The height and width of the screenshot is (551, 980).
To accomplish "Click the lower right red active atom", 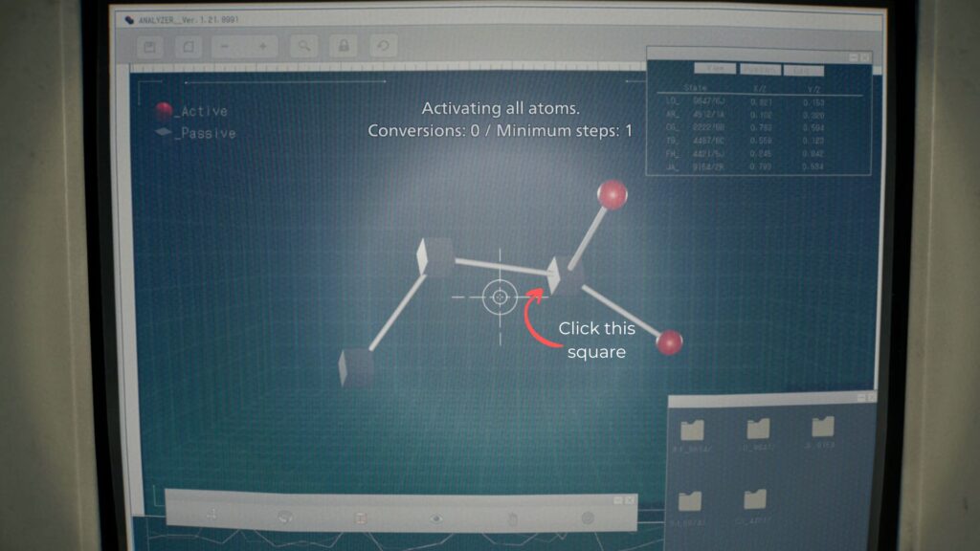I will pos(670,342).
